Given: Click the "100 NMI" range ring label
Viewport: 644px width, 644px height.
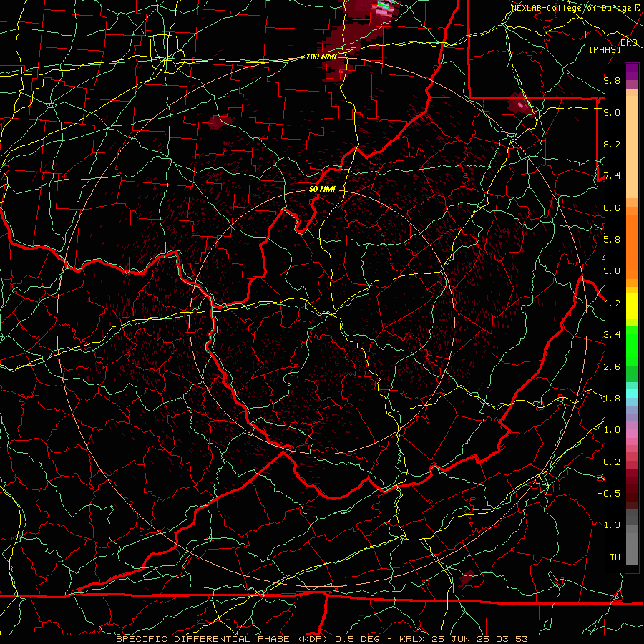Looking at the screenshot, I should [x=321, y=57].
